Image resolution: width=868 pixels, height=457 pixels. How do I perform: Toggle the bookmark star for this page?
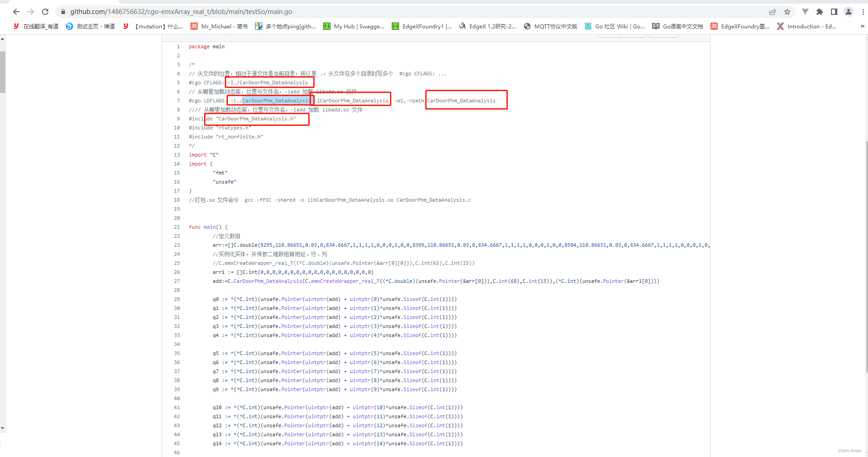pyautogui.click(x=787, y=12)
